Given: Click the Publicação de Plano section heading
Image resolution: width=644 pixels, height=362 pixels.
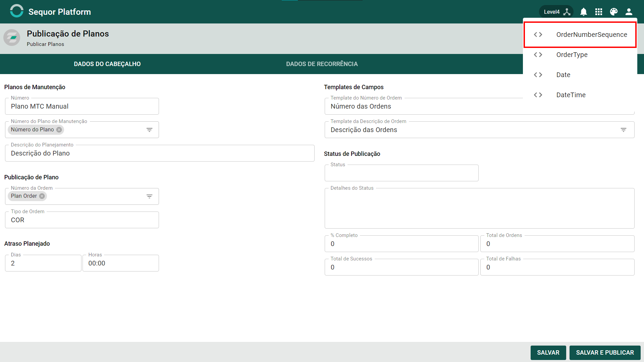Looking at the screenshot, I should (x=32, y=177).
